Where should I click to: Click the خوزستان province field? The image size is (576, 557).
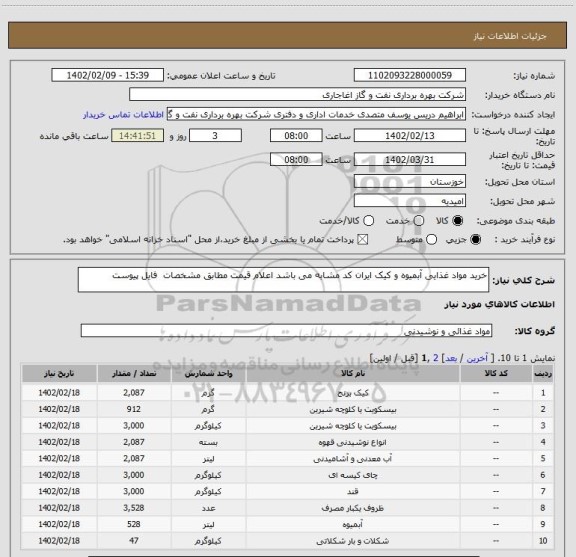point(410,182)
